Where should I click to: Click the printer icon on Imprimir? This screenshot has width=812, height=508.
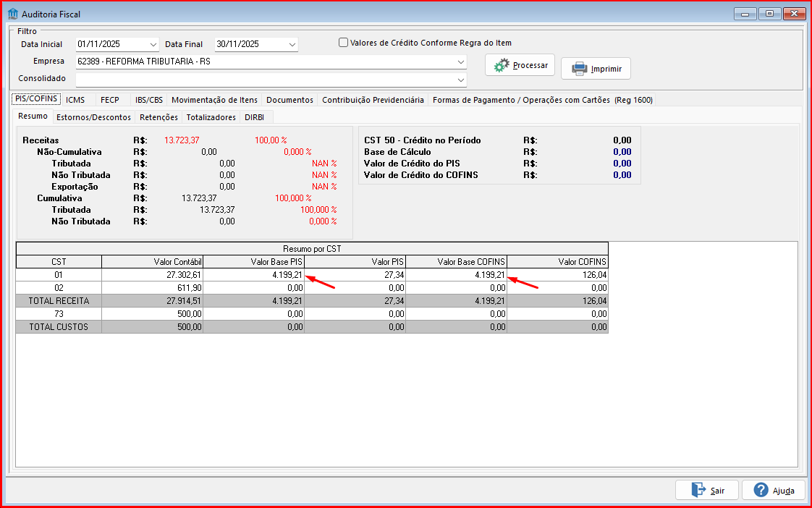(579, 69)
